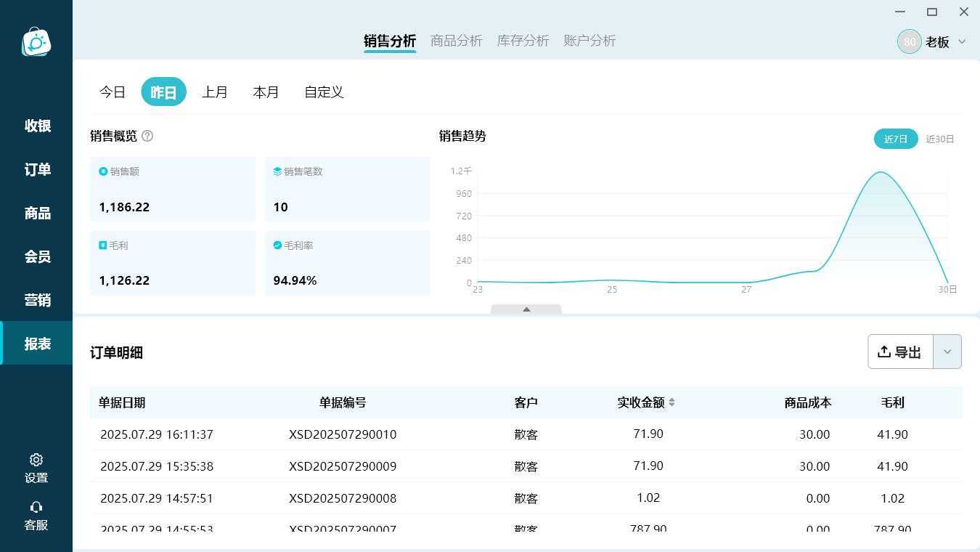Click the peak of the sales trend chart
The width and height of the screenshot is (980, 552).
pyautogui.click(x=881, y=172)
